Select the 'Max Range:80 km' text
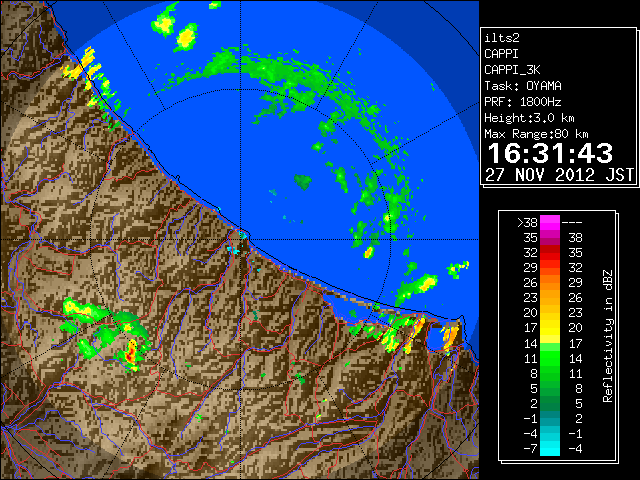The height and width of the screenshot is (480, 640). (536, 134)
